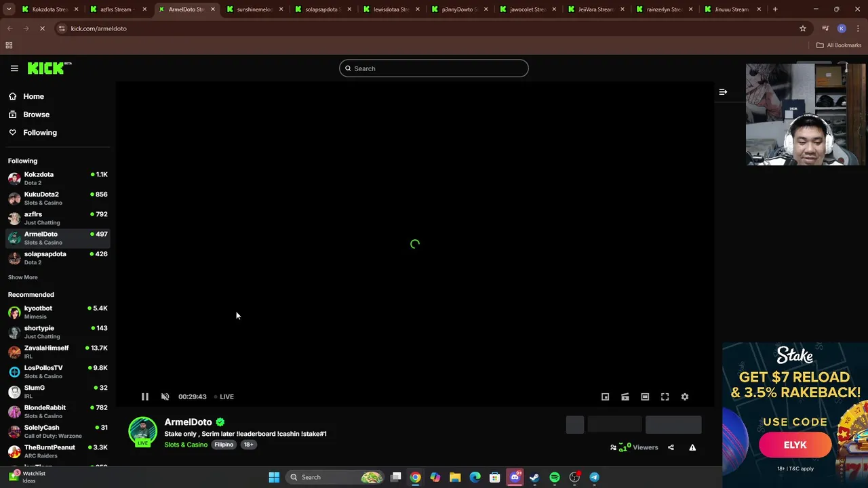Open the Windows Start menu
The width and height of the screenshot is (868, 488).
[x=274, y=477]
